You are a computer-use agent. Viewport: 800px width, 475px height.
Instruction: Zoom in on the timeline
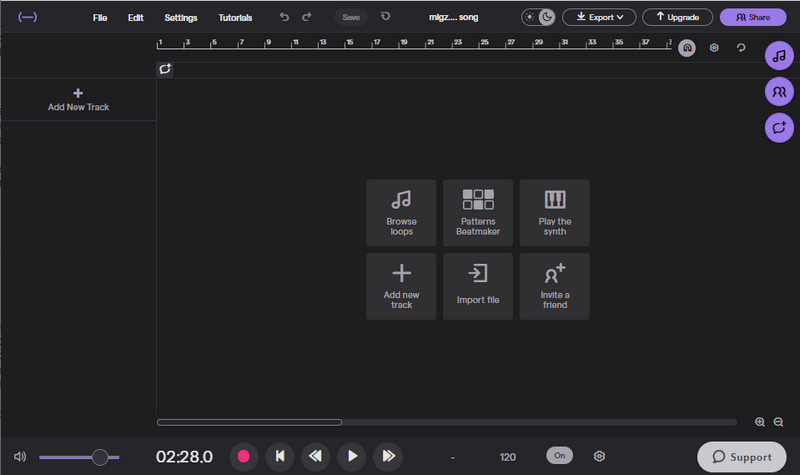(x=760, y=422)
